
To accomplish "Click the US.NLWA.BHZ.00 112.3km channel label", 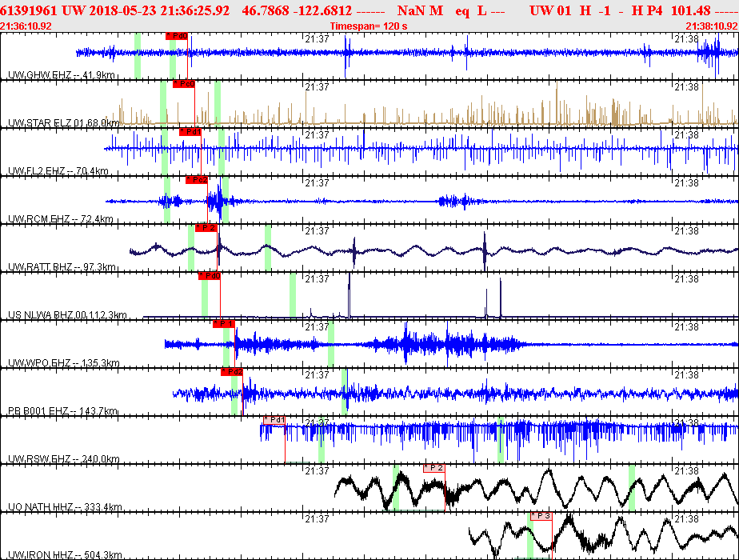I will click(67, 315).
